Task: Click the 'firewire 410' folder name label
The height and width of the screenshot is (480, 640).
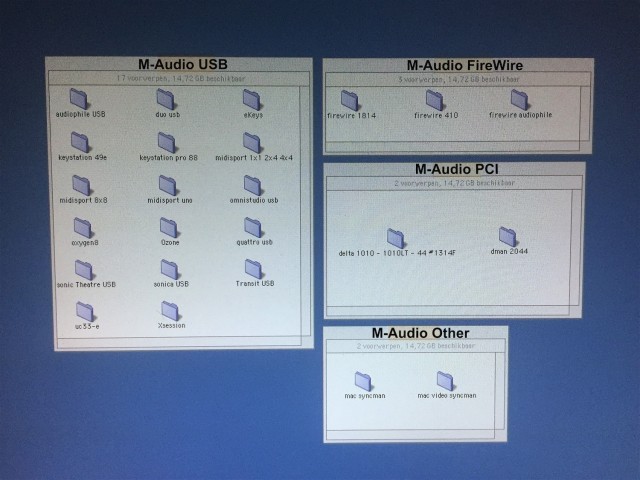Action: coord(436,116)
